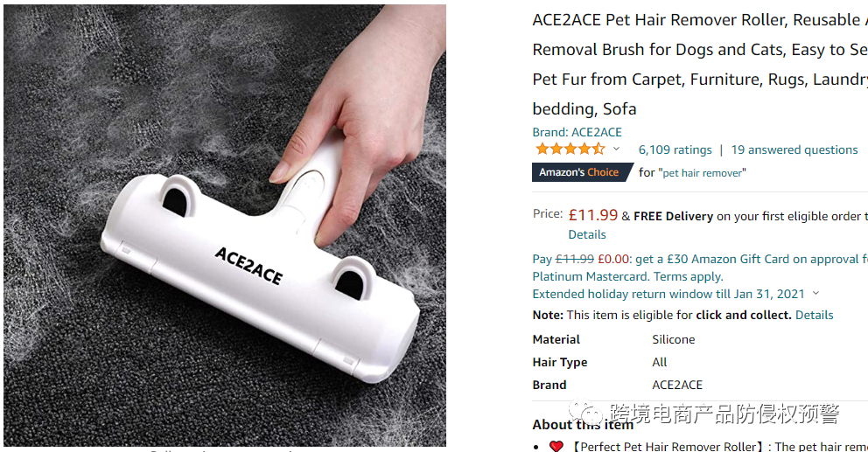Click the red £11.99 price
Screen dimensions: 868x452
tap(592, 215)
